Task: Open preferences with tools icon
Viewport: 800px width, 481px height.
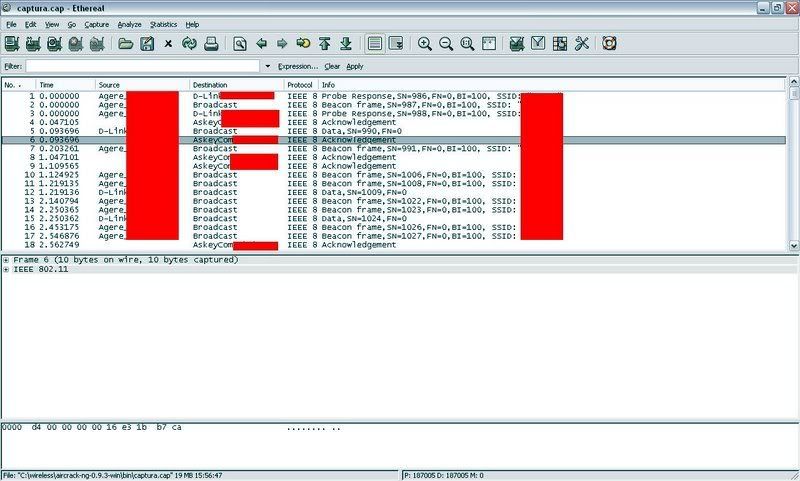Action: (x=582, y=44)
